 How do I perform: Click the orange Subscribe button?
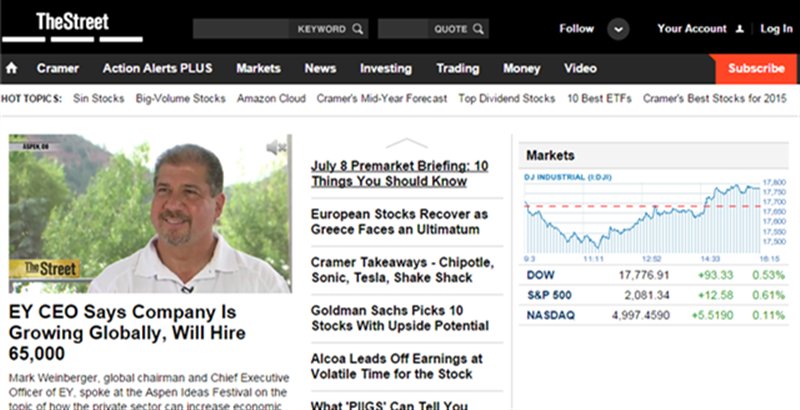point(756,69)
